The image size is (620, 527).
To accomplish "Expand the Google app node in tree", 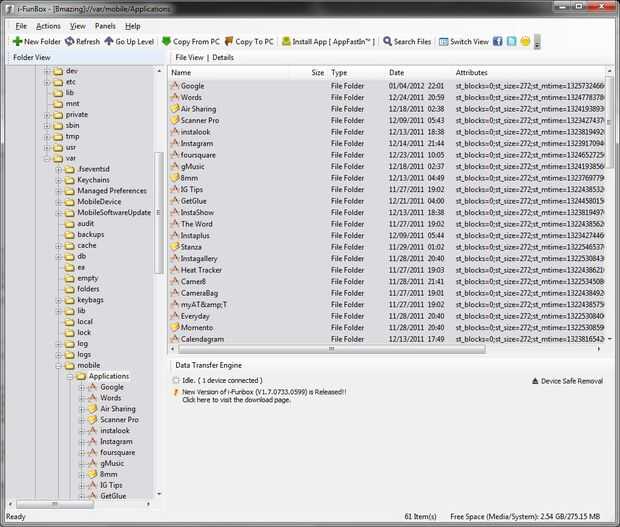I will (82, 387).
